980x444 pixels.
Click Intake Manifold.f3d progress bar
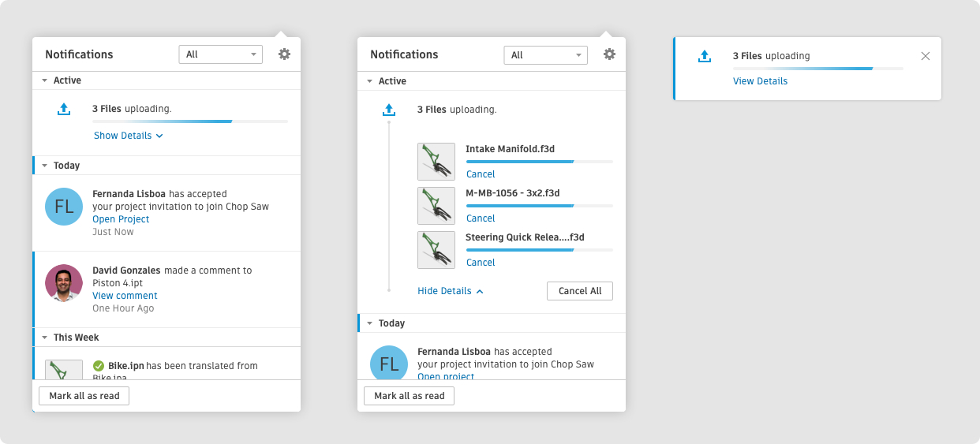539,162
